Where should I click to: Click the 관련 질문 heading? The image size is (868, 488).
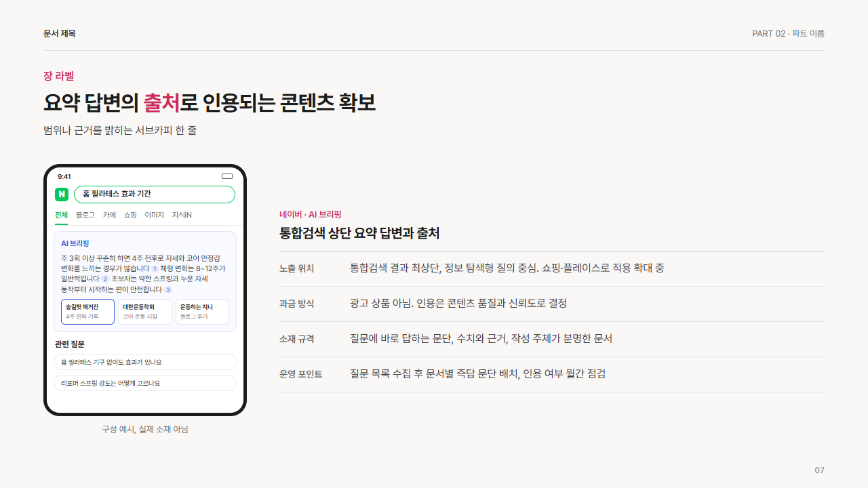click(70, 344)
